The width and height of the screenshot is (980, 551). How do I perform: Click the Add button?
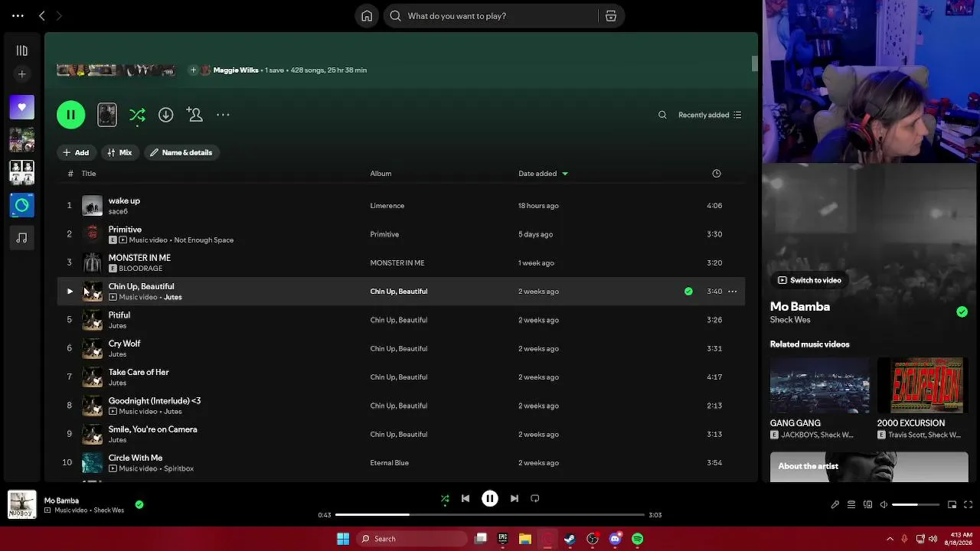(x=76, y=152)
